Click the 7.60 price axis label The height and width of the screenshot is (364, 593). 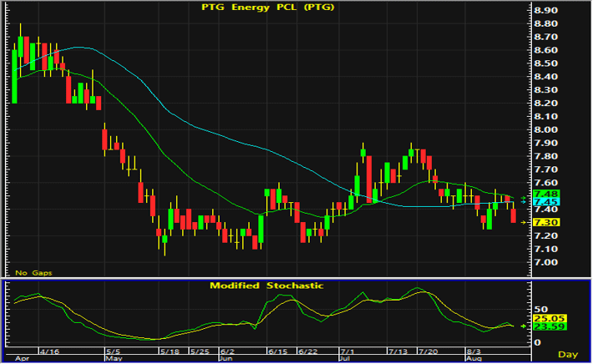pyautogui.click(x=545, y=183)
